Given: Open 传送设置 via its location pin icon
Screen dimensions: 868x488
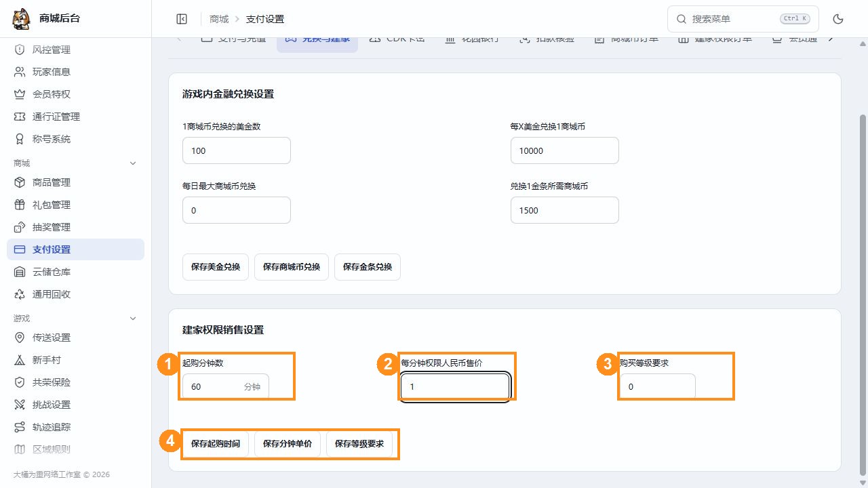Looking at the screenshot, I should pyautogui.click(x=20, y=338).
